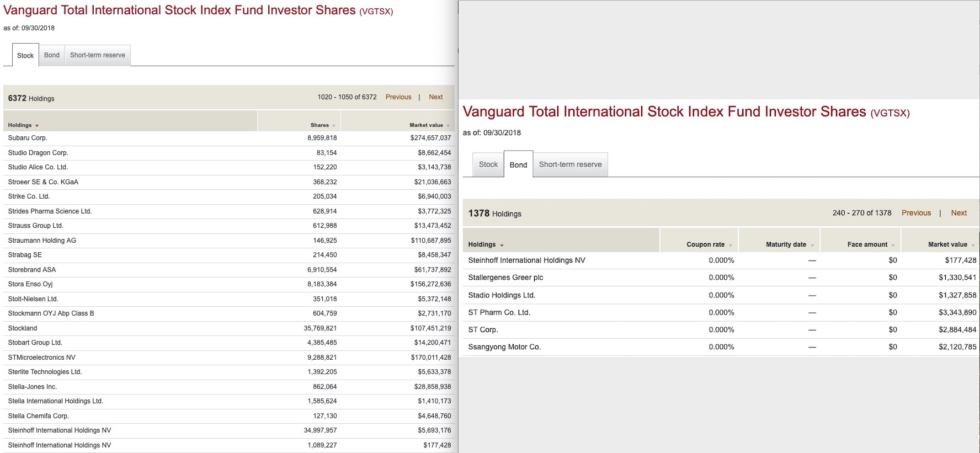Open Short-term reserve tab in right panel
The width and height of the screenshot is (980, 453).
(x=570, y=164)
